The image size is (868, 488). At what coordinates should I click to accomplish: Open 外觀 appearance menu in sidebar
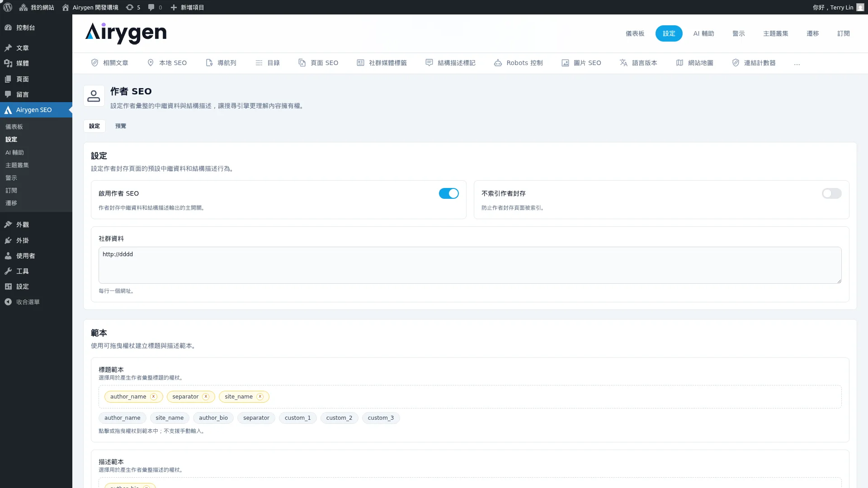click(36, 225)
